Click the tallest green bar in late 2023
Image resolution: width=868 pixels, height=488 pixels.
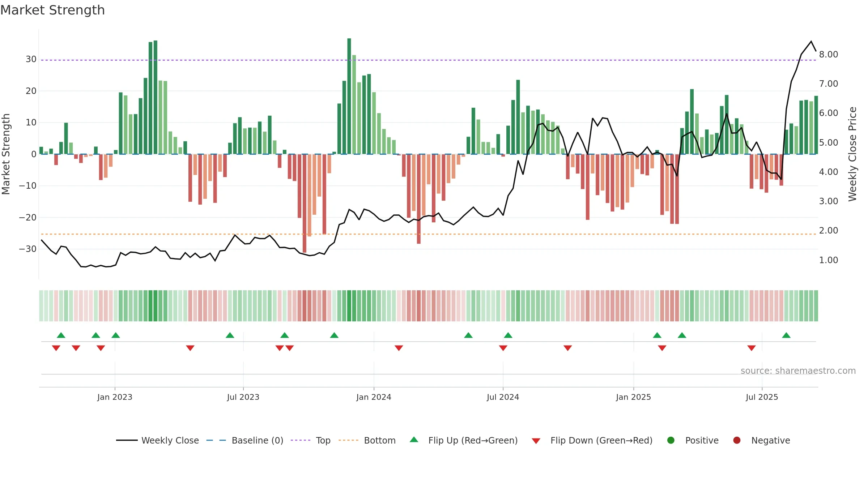(x=349, y=96)
